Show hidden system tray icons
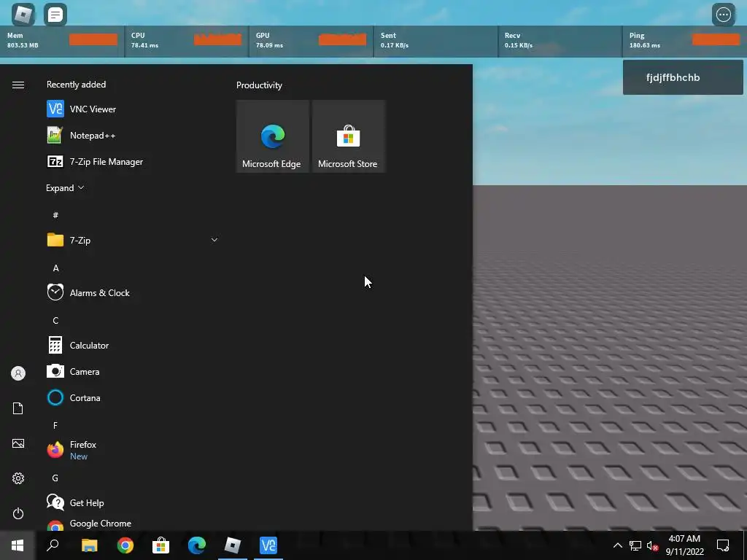 [x=617, y=545]
